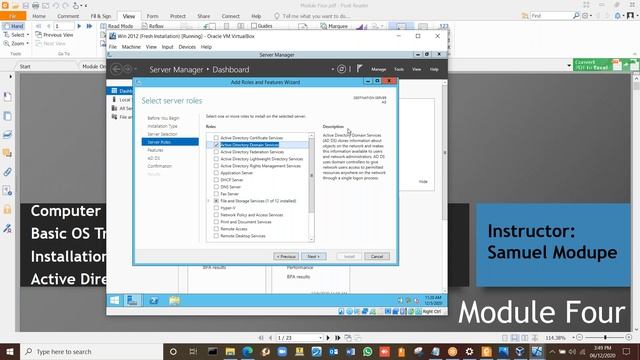The image size is (640, 360).
Task: Open the Comments panel in sidebar
Action: (x=7, y=153)
